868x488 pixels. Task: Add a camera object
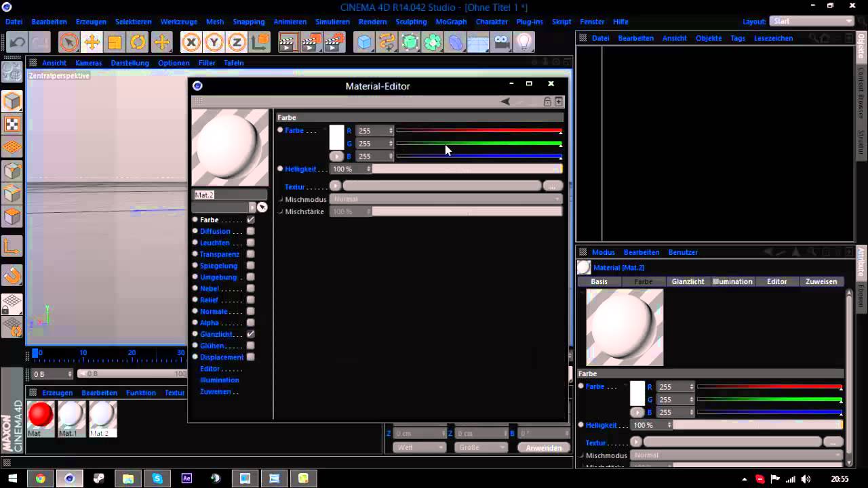point(501,43)
